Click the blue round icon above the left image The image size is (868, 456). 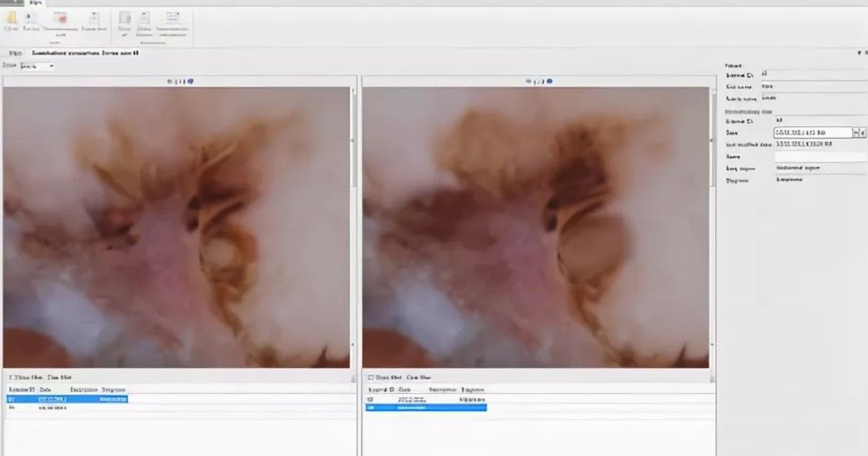pos(191,82)
